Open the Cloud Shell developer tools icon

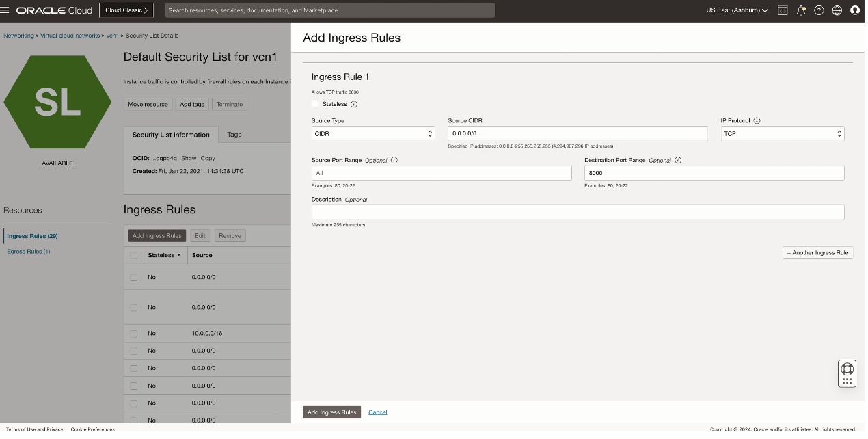point(783,10)
